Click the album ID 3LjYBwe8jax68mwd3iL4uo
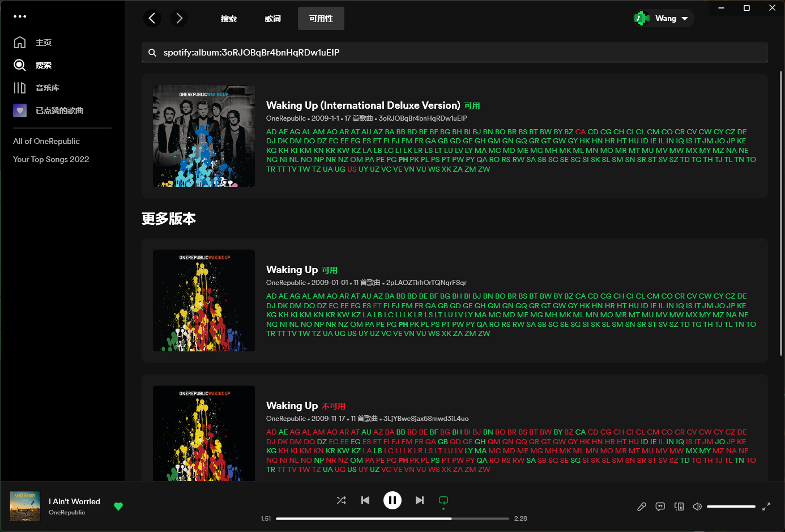Image resolution: width=785 pixels, height=532 pixels. [426, 419]
